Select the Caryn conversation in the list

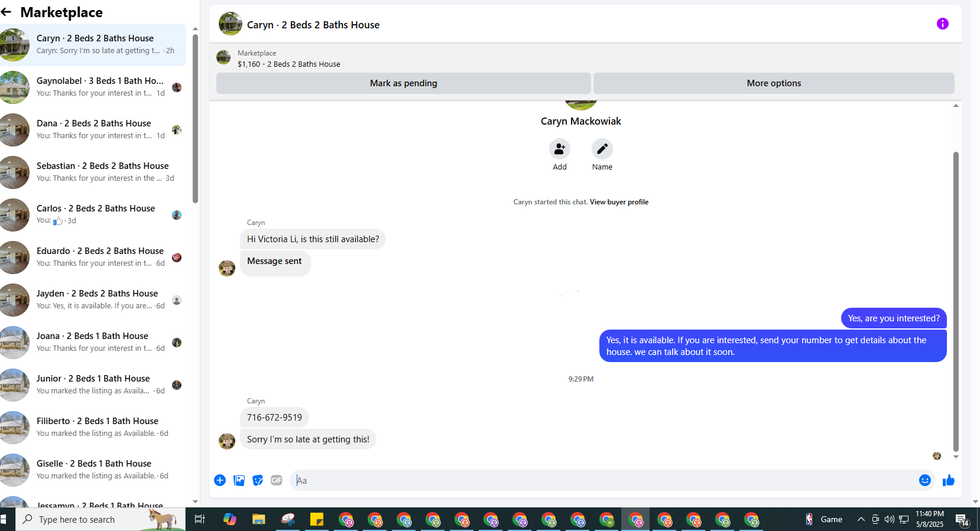(x=93, y=44)
